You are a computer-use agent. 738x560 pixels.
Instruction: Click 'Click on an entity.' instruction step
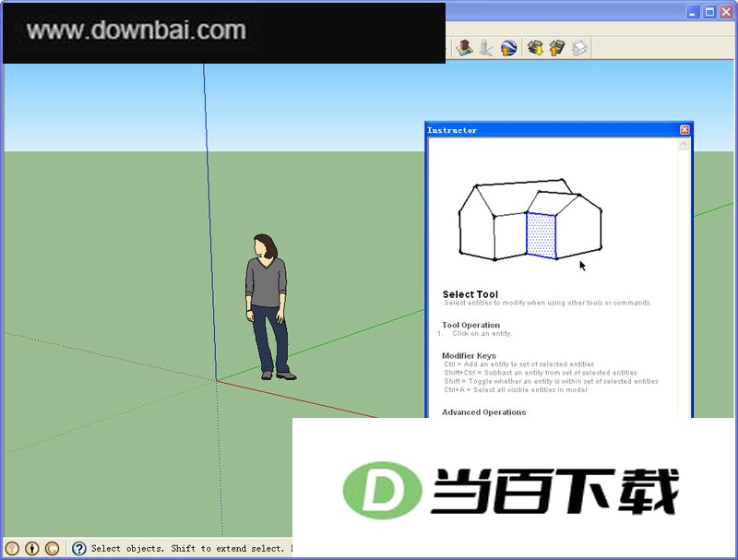pyautogui.click(x=482, y=333)
